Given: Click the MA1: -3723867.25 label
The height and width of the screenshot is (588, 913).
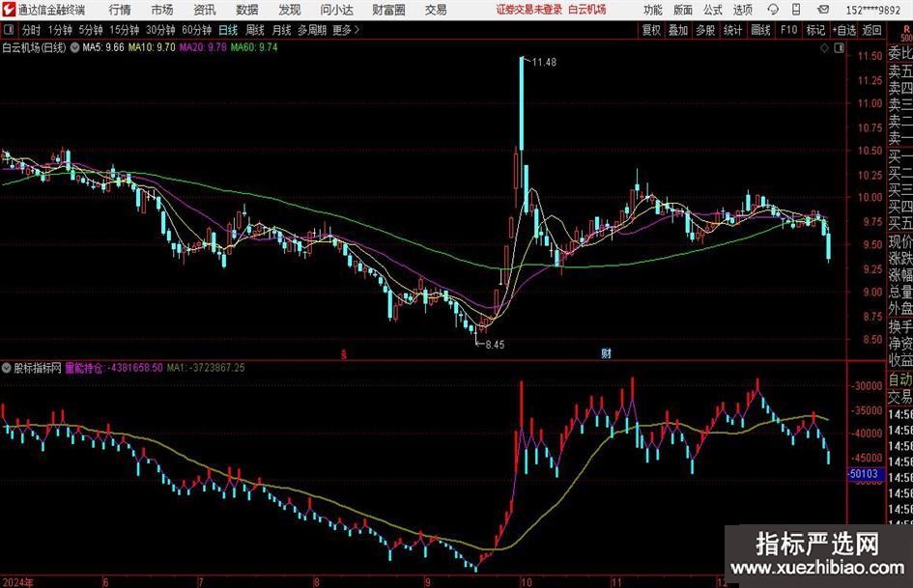Looking at the screenshot, I should coord(206,368).
